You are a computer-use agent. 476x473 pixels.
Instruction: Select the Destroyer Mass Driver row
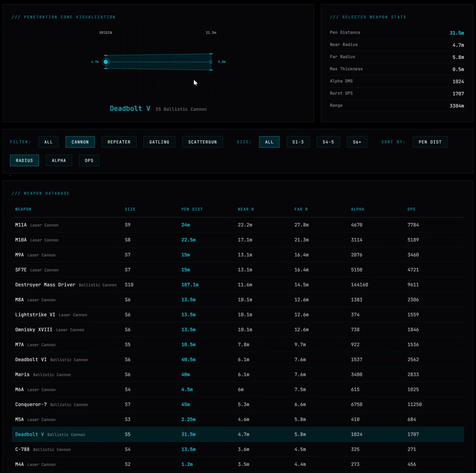click(x=238, y=285)
